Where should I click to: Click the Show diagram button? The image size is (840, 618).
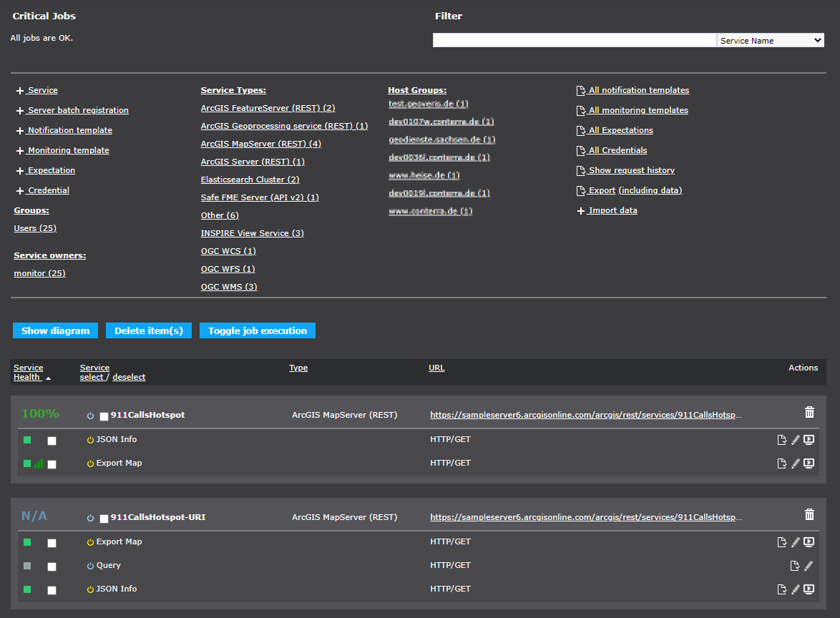click(55, 330)
